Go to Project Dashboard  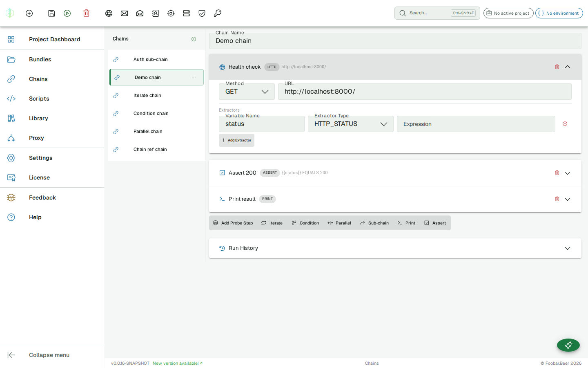click(x=52, y=39)
